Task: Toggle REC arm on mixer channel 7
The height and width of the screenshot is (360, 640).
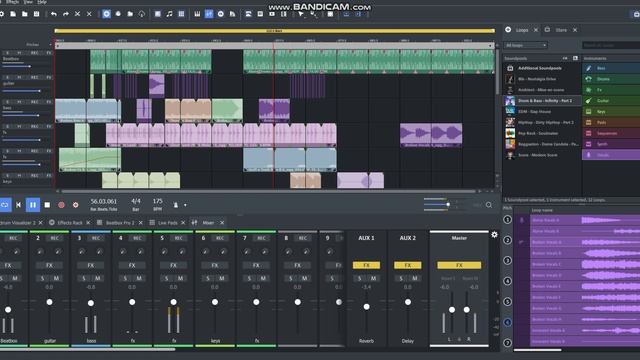Action: 261,238
